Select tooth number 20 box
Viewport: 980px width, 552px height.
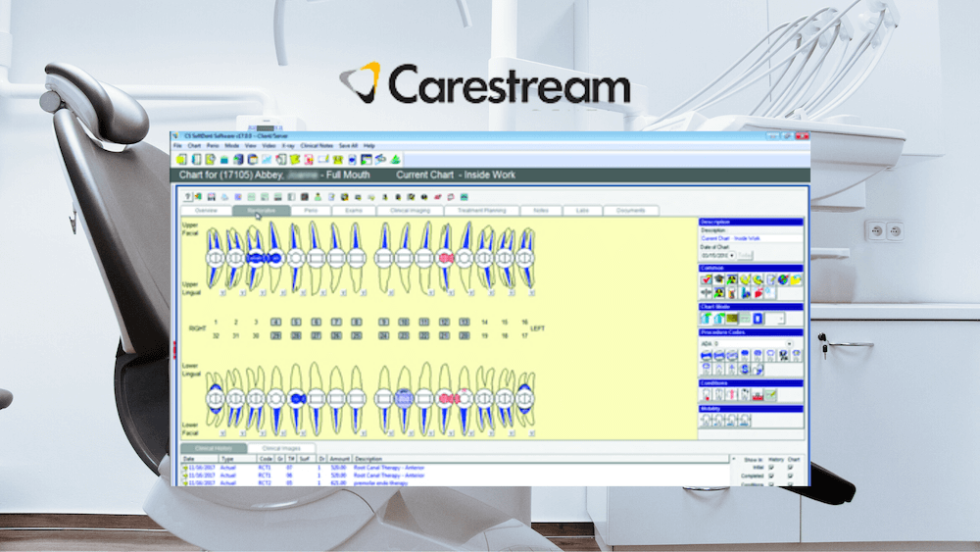pos(464,335)
